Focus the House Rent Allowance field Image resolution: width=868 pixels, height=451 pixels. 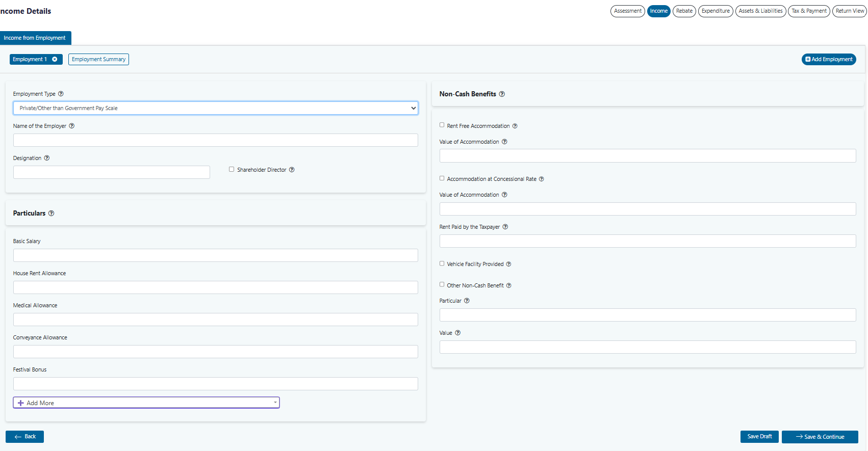(216, 287)
